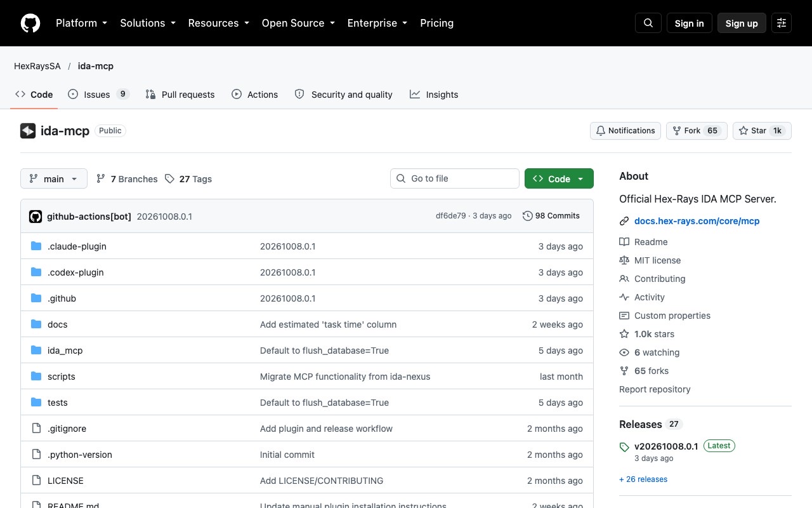Click the Sign in button
Screen dimensions: 812x508
pyautogui.click(x=690, y=23)
